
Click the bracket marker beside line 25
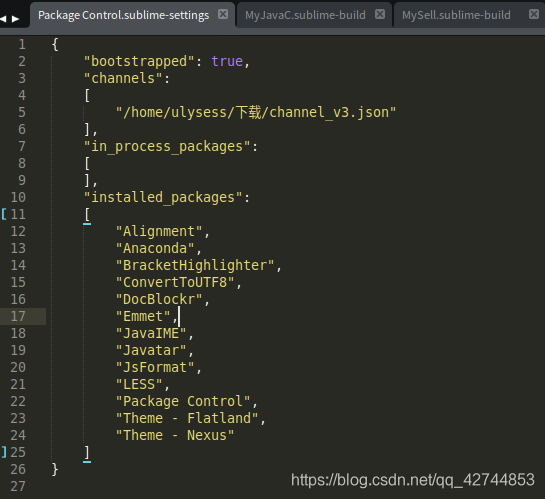(4, 452)
